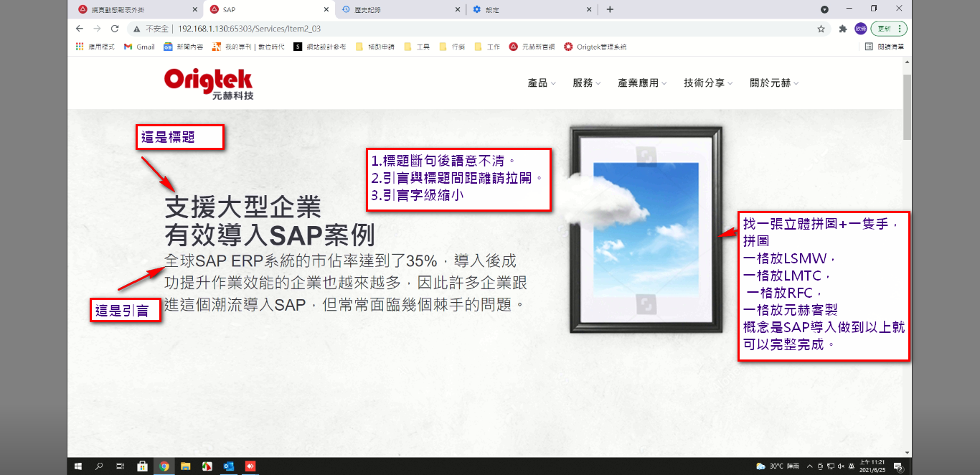The height and width of the screenshot is (475, 980).
Task: Open the Origtek管理系統 bookmark
Action: click(595, 47)
